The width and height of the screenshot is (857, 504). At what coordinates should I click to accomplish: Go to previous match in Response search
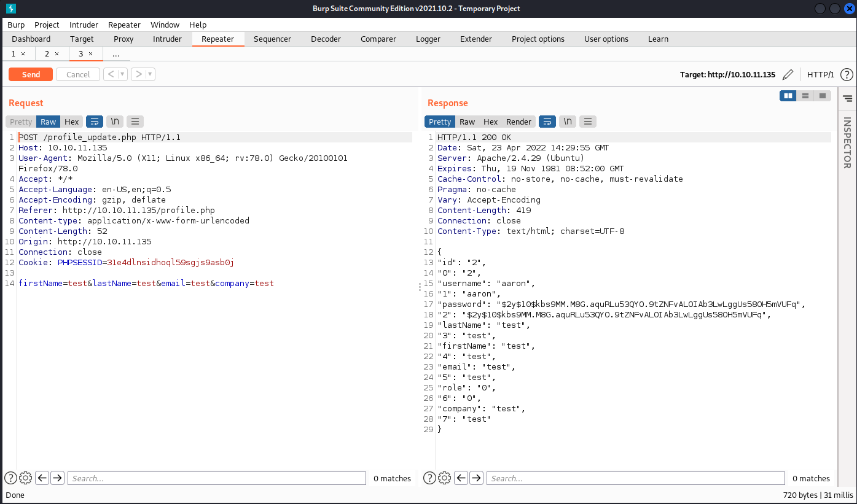(461, 478)
